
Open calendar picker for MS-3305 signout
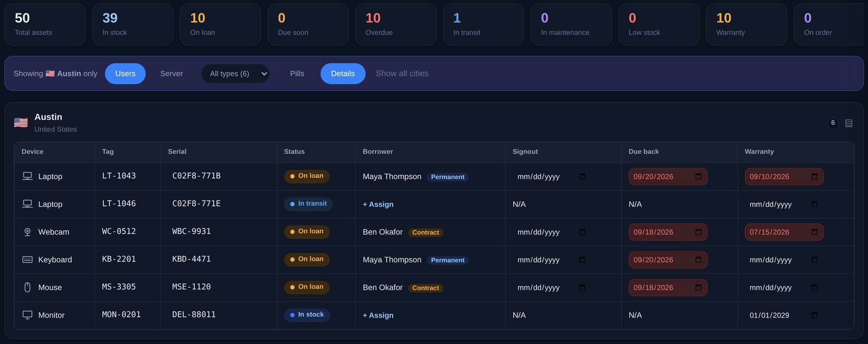(x=582, y=288)
